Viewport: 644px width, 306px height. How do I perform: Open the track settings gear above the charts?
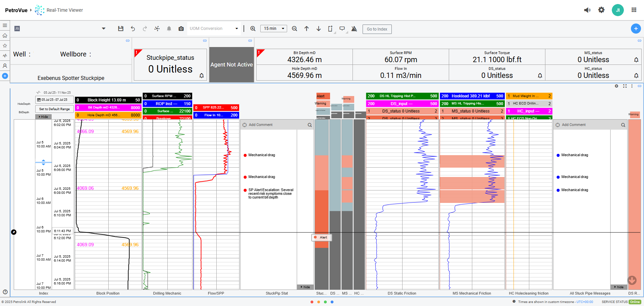616,86
